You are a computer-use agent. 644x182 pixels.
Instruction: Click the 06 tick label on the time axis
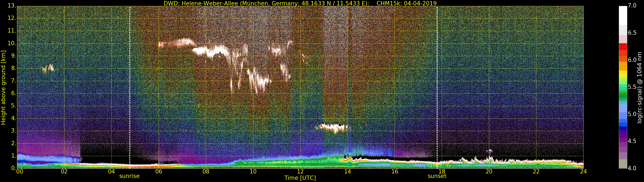(x=158, y=172)
